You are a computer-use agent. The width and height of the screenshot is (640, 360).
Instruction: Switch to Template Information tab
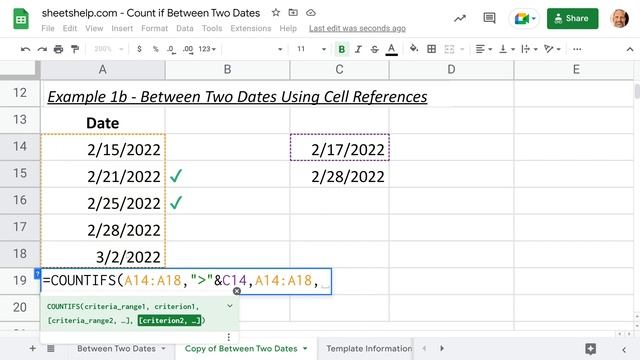click(x=369, y=349)
